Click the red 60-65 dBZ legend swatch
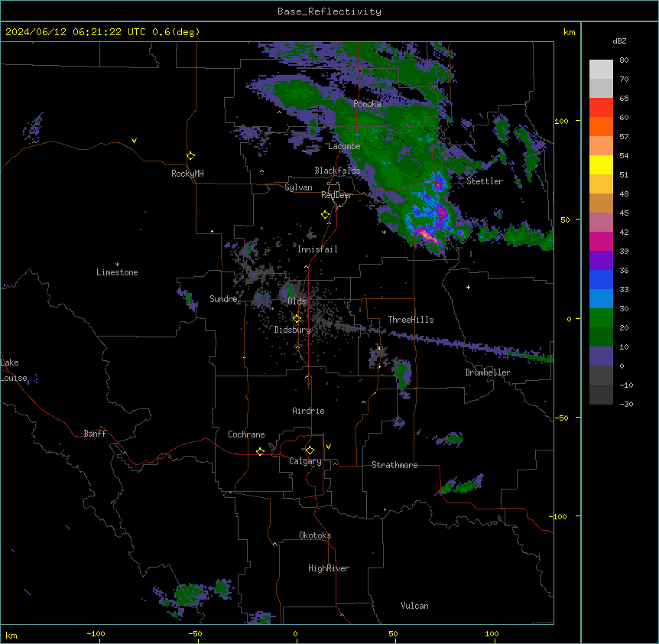This screenshot has width=659, height=644. (601, 108)
